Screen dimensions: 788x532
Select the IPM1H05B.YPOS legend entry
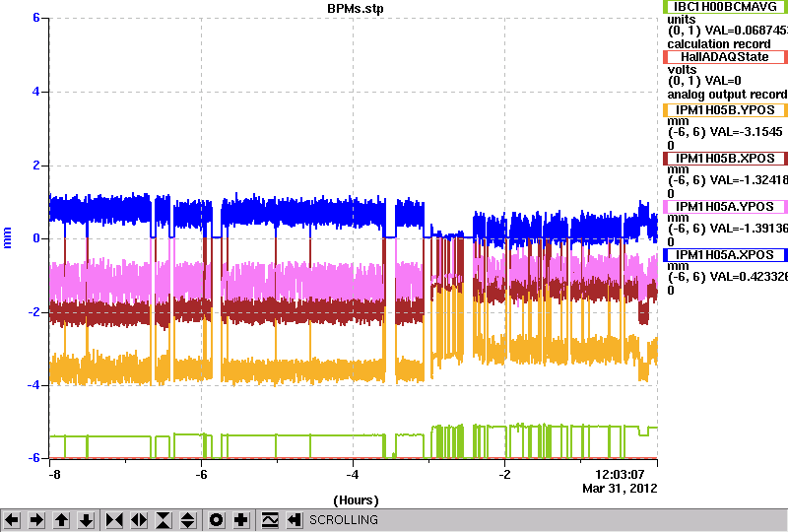click(x=725, y=110)
